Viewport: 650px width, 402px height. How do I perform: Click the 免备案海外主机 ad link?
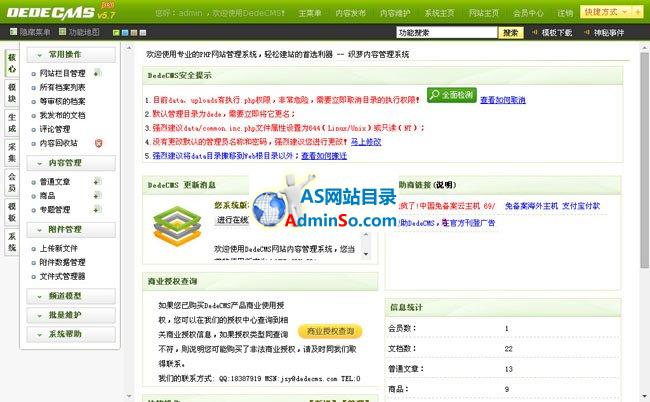click(x=531, y=206)
